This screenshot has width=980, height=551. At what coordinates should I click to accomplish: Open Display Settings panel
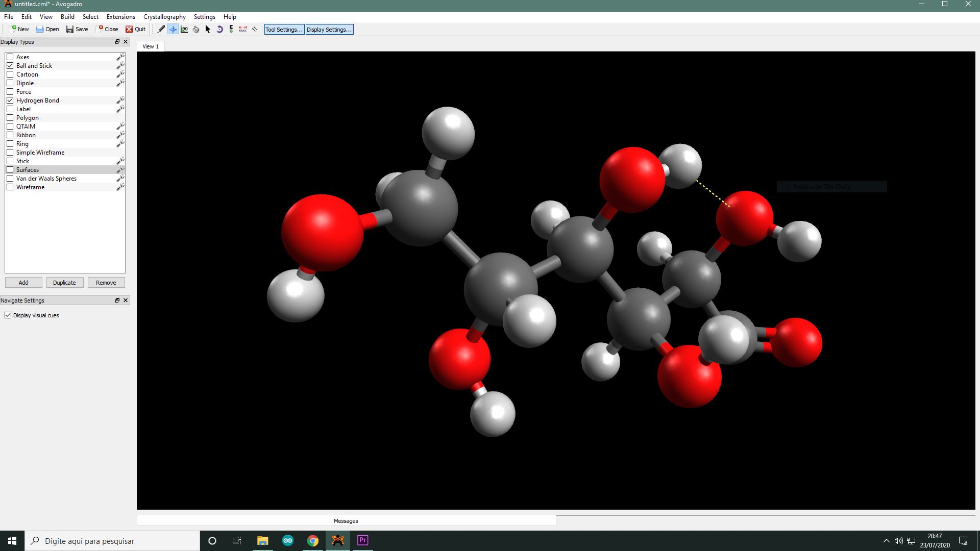[329, 29]
